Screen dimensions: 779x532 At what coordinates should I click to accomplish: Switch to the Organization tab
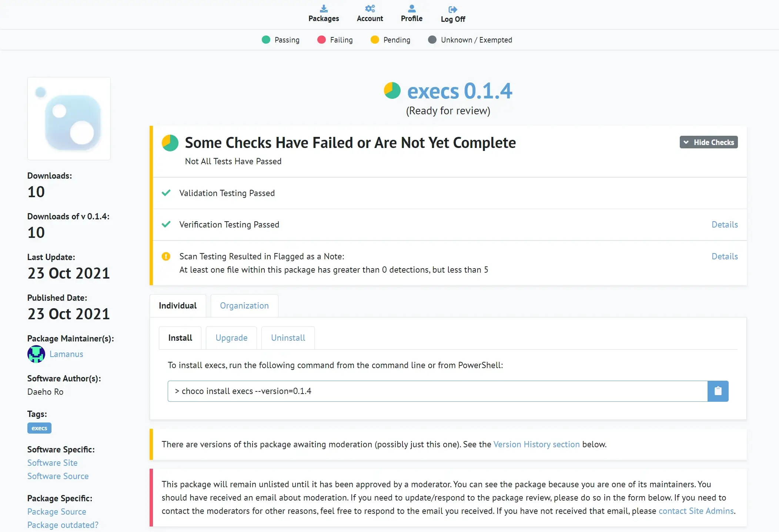coord(244,306)
